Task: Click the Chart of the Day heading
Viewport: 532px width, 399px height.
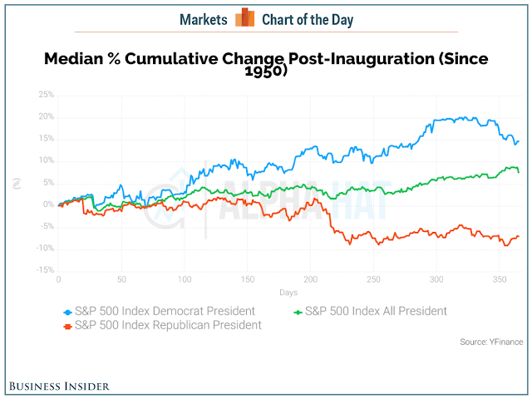Action: point(308,20)
